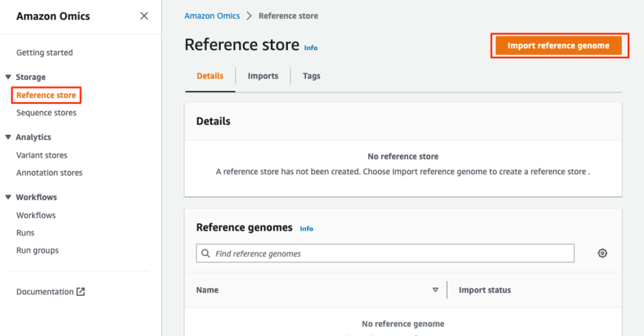
Task: Open Annotation stores
Action: (x=49, y=173)
